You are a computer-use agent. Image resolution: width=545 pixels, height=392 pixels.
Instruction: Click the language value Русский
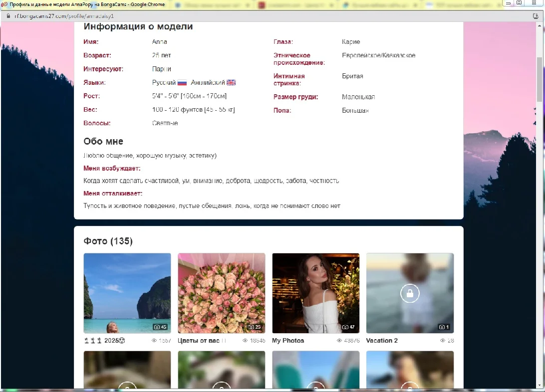[164, 83]
